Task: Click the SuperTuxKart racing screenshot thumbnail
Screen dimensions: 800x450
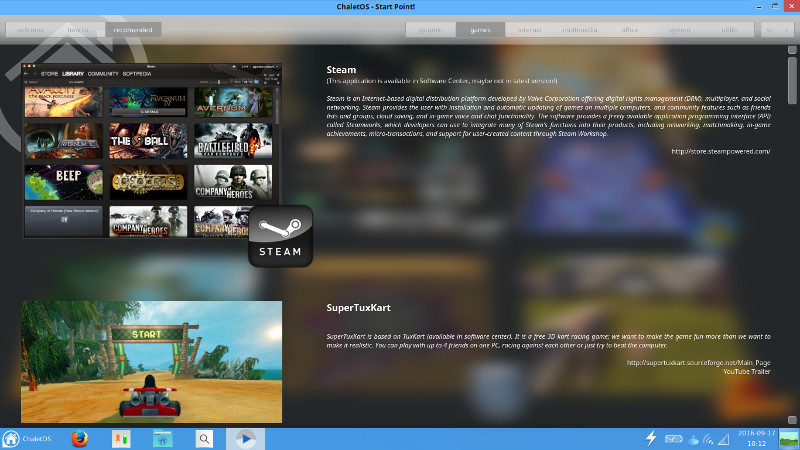Action: [x=152, y=362]
